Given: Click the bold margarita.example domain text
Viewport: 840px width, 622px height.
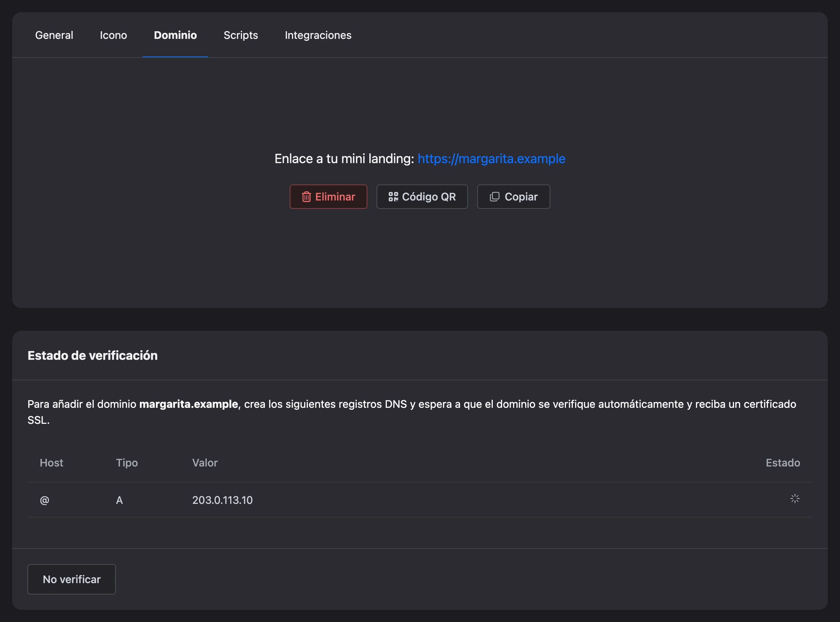Looking at the screenshot, I should click(x=189, y=404).
